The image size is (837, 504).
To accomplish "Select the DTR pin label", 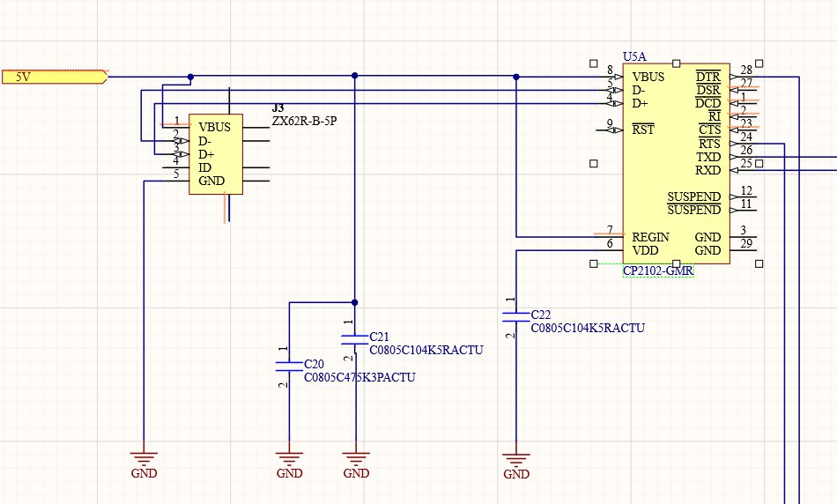I will click(x=708, y=77).
